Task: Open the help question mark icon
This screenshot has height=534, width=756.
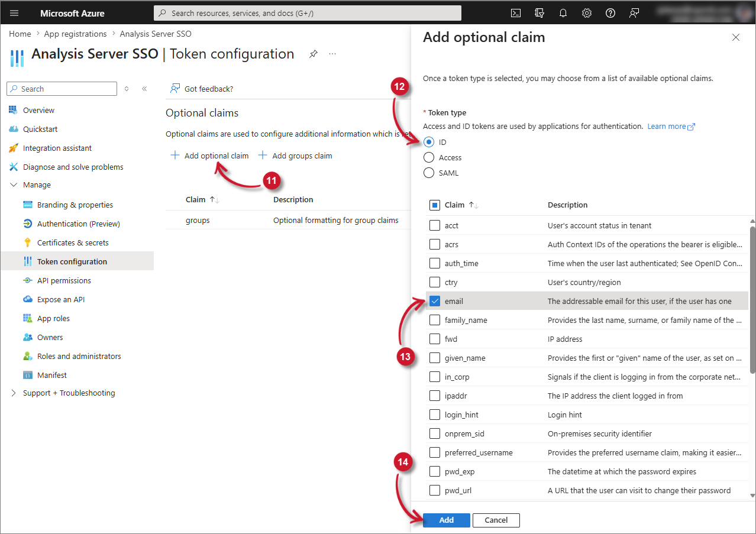Action: coord(610,13)
